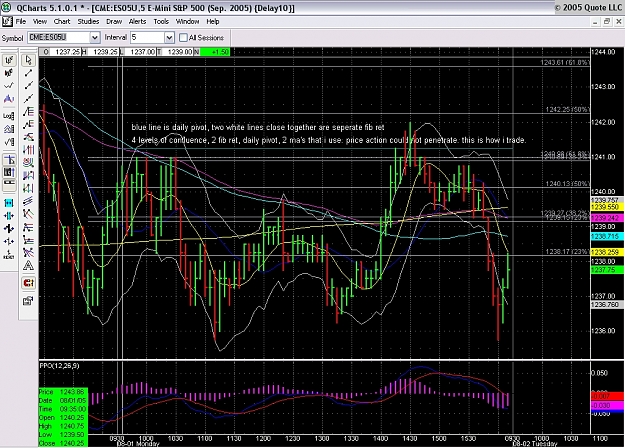Select the Gann fan drawing tool
The height and width of the screenshot is (448, 625).
click(28, 252)
